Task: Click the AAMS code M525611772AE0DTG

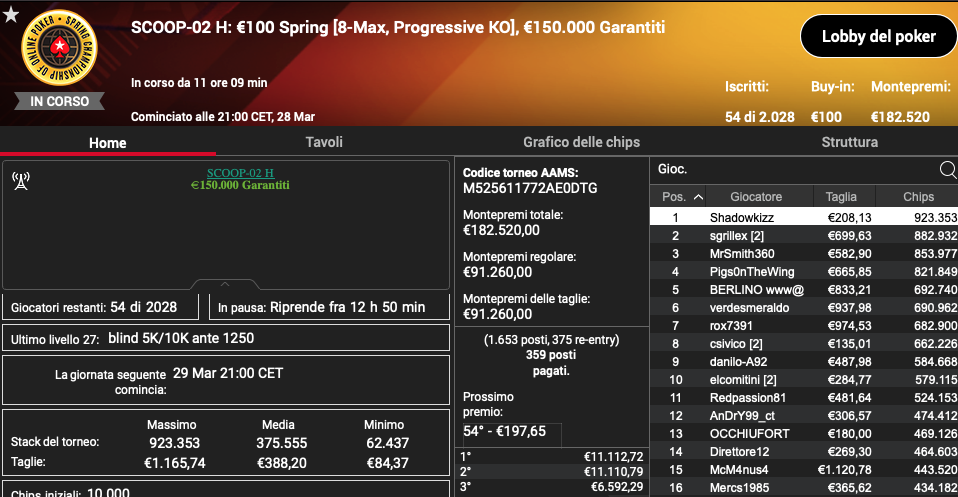Action: [x=530, y=188]
